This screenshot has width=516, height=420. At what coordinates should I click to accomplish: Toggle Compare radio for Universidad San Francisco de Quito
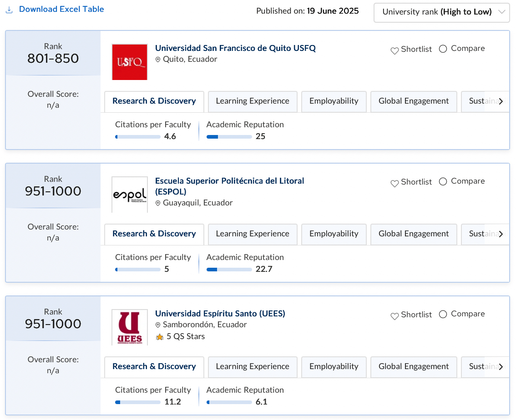click(x=443, y=49)
